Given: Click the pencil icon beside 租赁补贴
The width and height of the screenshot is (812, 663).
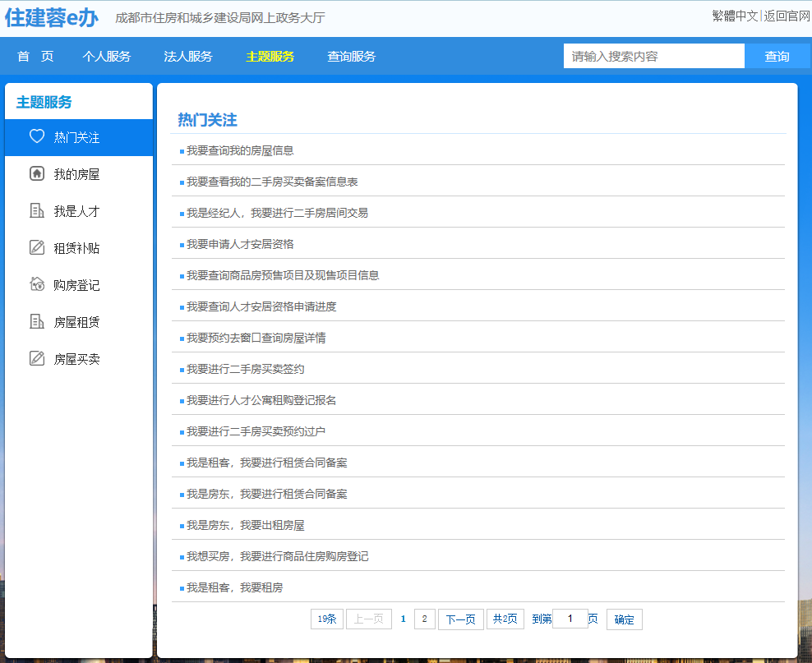Looking at the screenshot, I should (37, 247).
